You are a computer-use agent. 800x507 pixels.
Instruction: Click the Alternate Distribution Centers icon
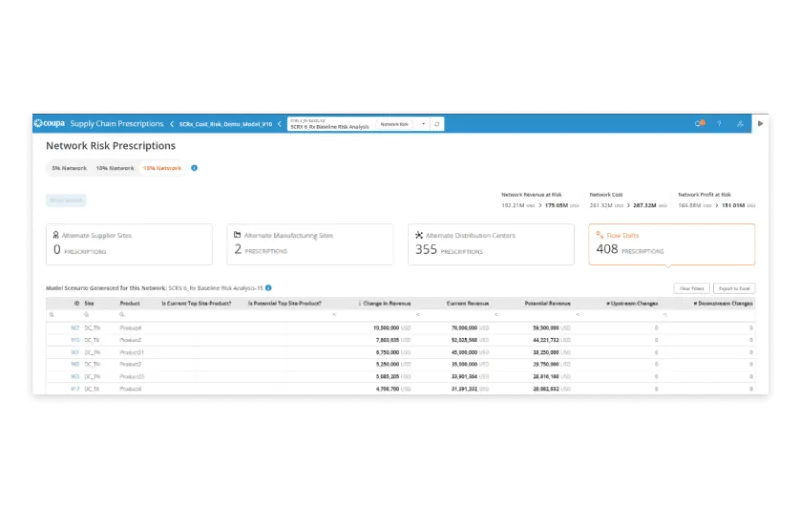pyautogui.click(x=419, y=235)
